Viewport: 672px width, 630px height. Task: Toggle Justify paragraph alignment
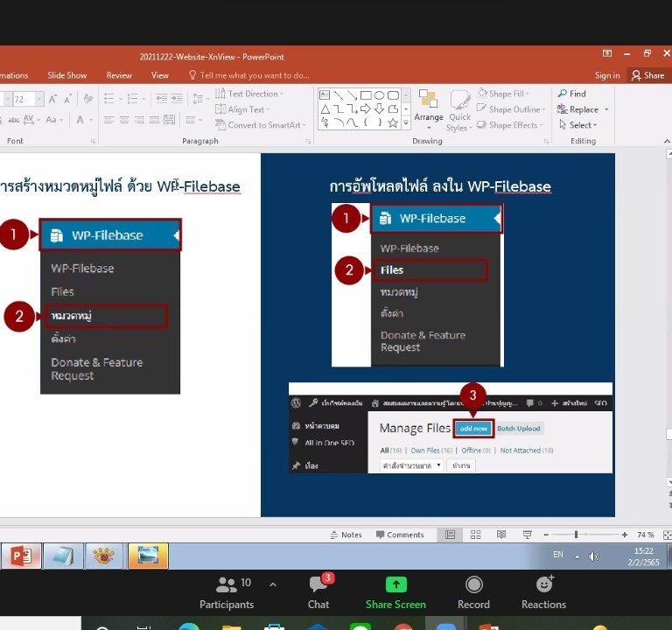tap(154, 120)
